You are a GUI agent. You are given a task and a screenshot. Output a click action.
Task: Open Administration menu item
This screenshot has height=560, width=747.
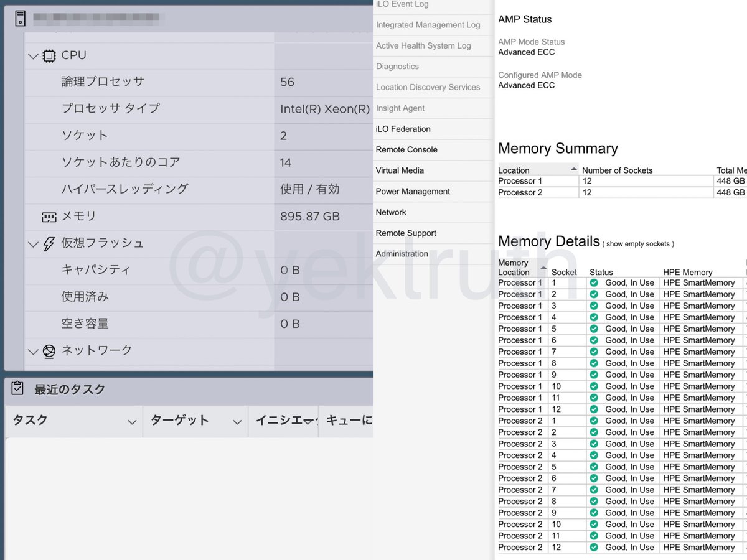click(402, 254)
